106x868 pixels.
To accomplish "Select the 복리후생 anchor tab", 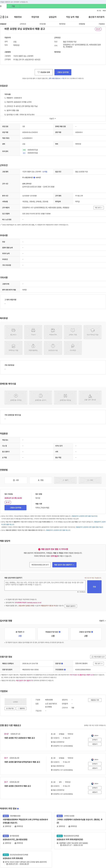I will [x=62, y=24].
